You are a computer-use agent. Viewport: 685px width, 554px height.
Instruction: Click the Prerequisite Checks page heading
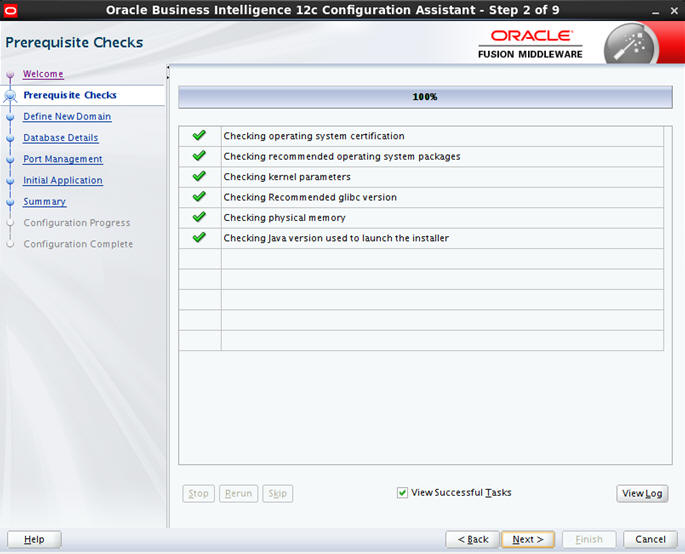[x=74, y=42]
